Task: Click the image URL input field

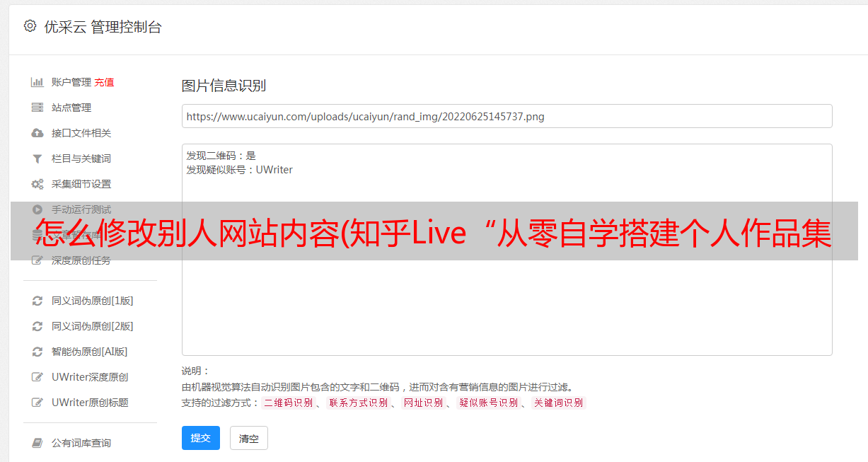Action: (x=507, y=116)
